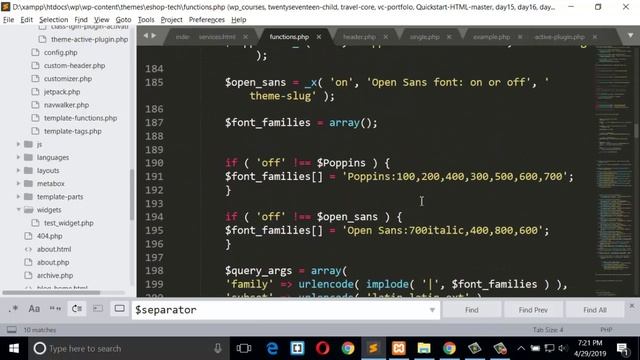Open customizer.php in sidebar
The height and width of the screenshot is (360, 640).
68,78
